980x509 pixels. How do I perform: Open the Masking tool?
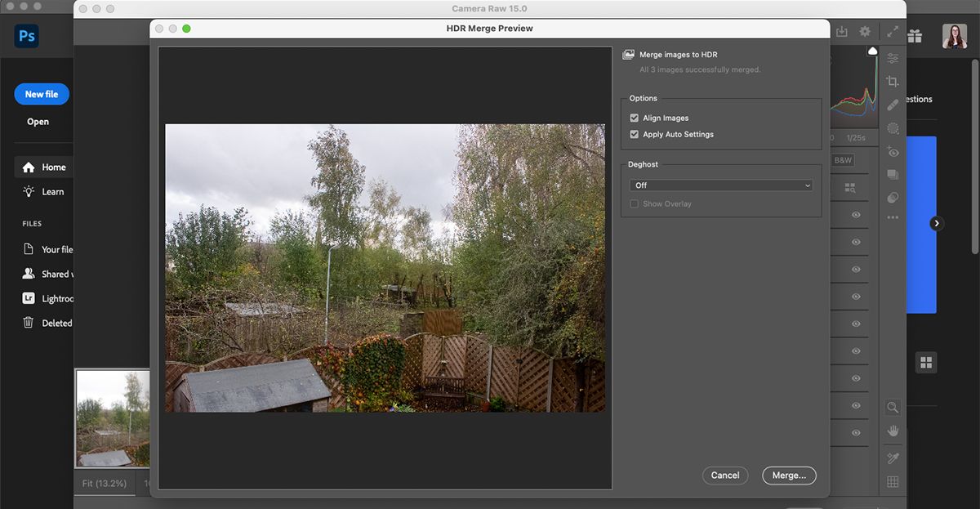pyautogui.click(x=893, y=127)
